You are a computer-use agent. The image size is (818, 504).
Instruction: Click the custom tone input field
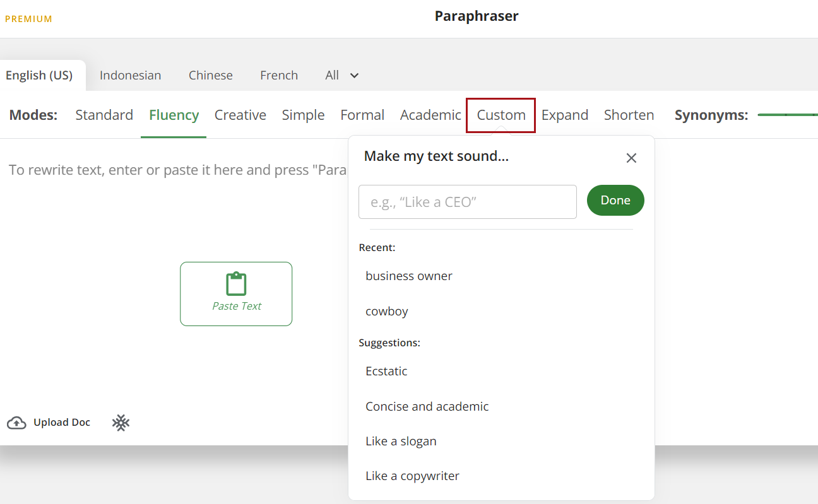467,202
